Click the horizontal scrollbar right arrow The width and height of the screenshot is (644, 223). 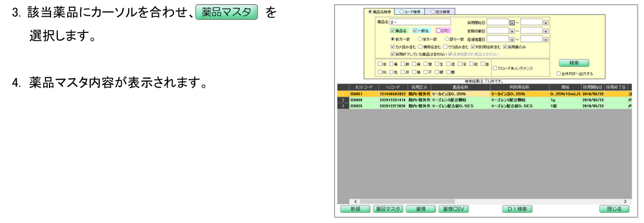pos(625,201)
